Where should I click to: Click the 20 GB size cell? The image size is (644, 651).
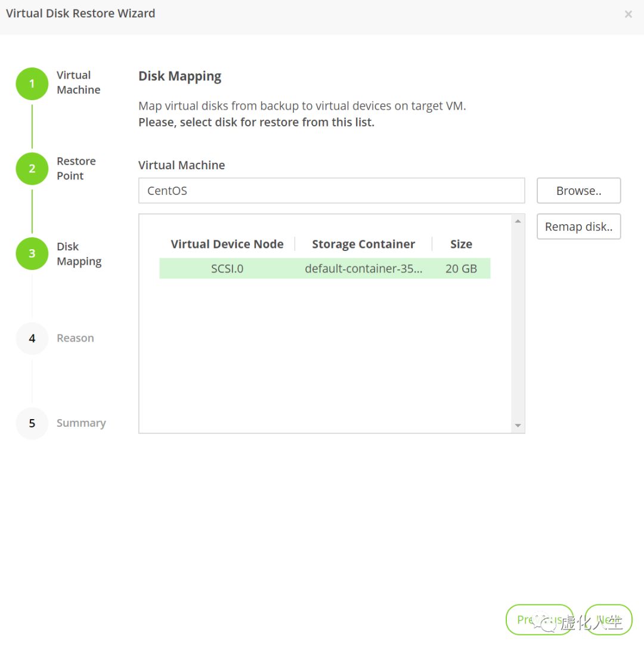461,269
